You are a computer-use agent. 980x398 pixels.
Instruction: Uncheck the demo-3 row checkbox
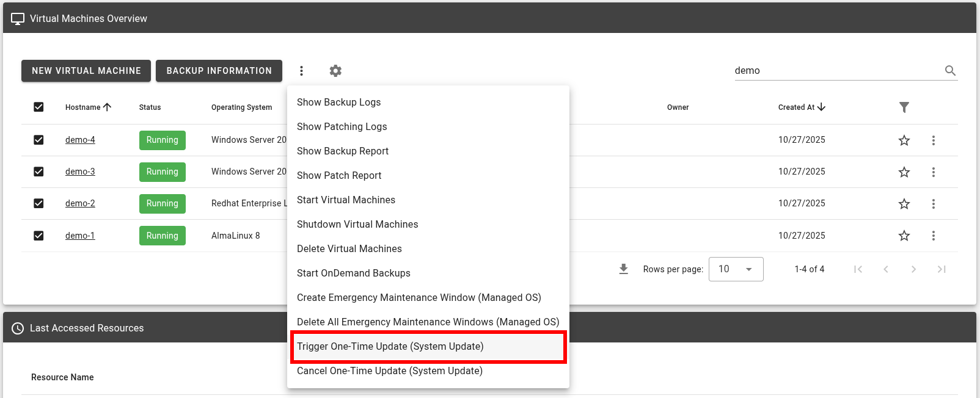pos(38,172)
